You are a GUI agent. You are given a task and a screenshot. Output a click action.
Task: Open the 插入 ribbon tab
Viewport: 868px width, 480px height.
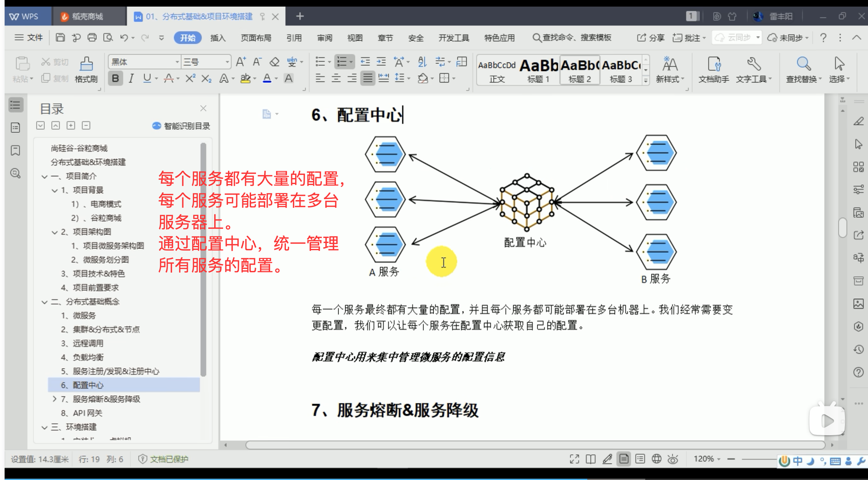pos(218,38)
